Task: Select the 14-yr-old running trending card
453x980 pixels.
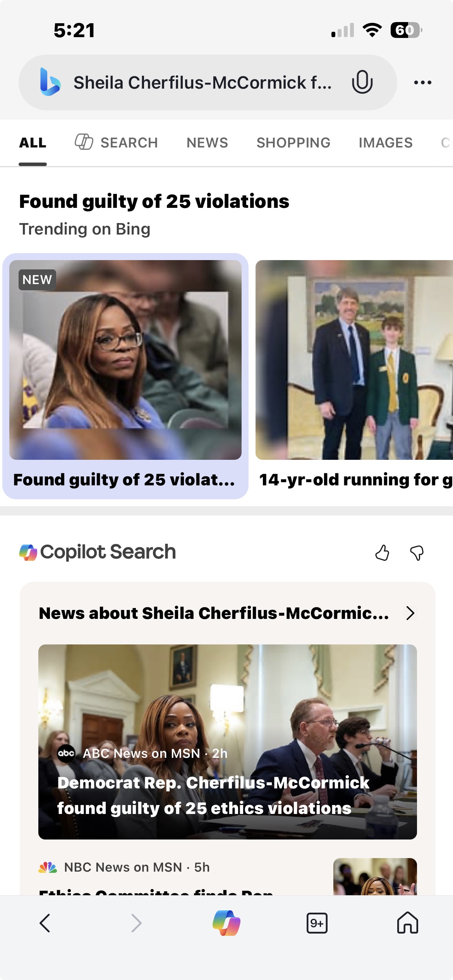Action: click(x=354, y=376)
